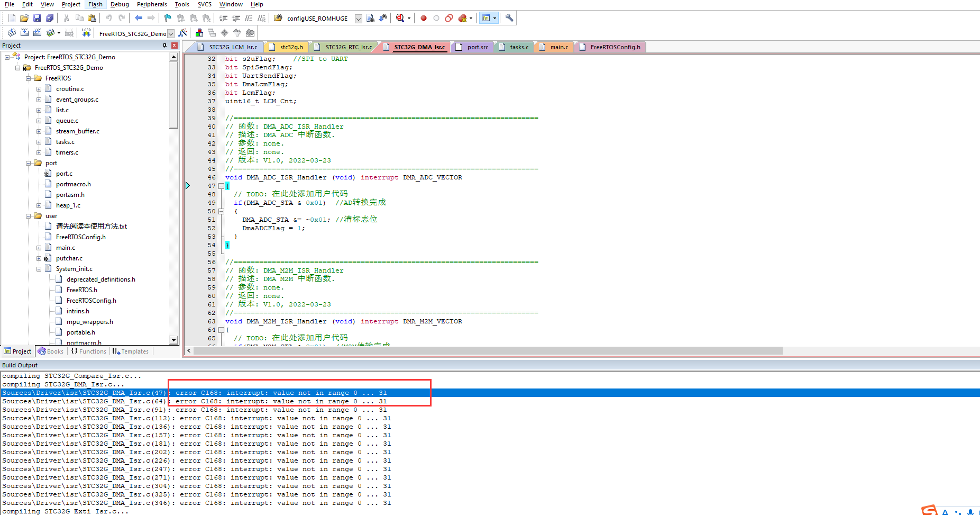Paste from clipboard using the Paste icon

[92, 18]
